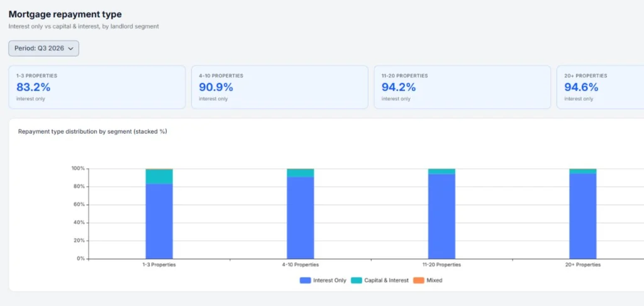Toggle the Mixed legend swatch
644x306 pixels.
click(418, 281)
